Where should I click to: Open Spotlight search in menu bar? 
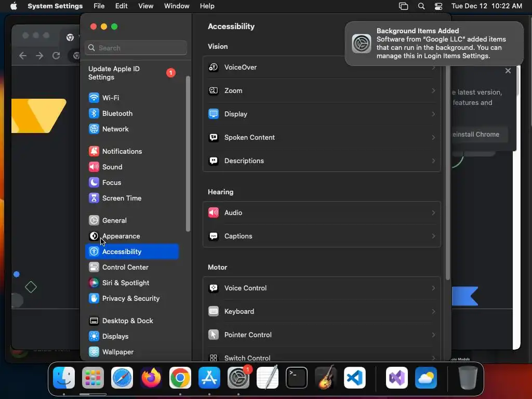pyautogui.click(x=421, y=6)
